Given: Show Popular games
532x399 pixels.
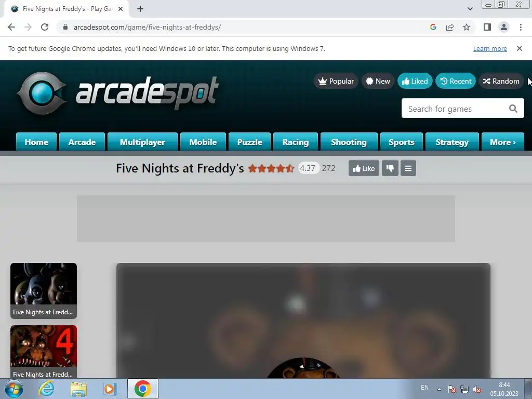Looking at the screenshot, I should (x=336, y=81).
